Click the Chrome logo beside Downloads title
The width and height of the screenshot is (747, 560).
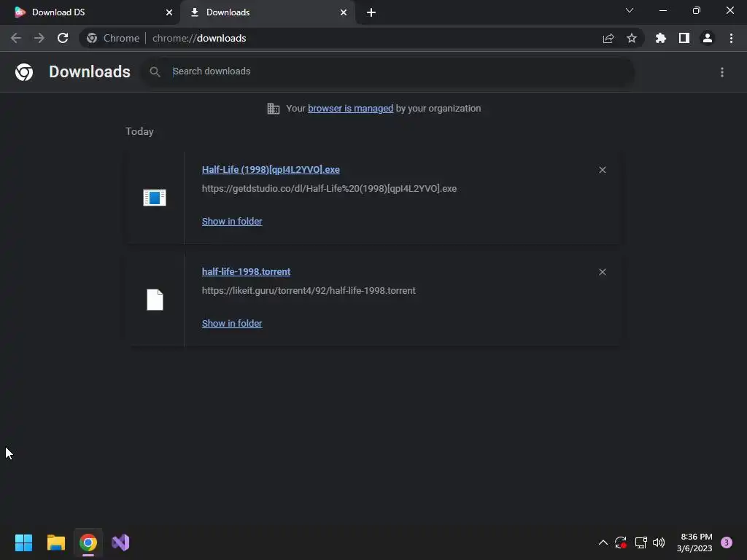[x=24, y=72]
